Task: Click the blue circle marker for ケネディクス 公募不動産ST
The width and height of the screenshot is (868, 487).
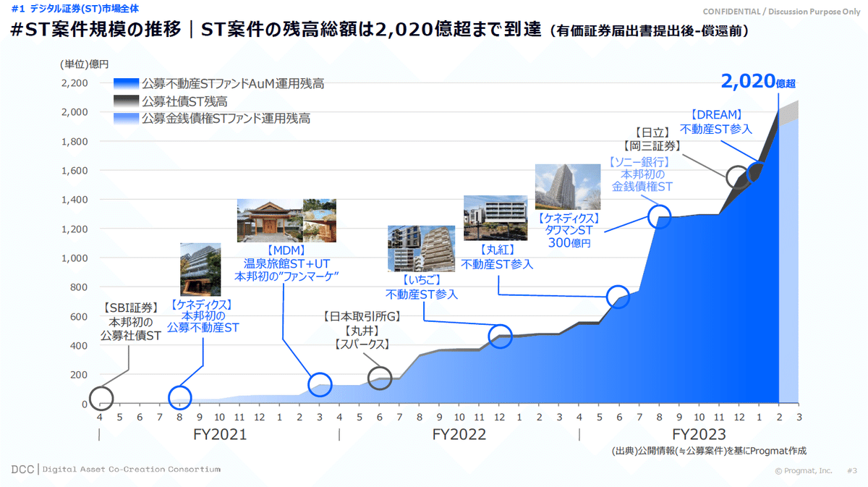Action: tap(180, 397)
